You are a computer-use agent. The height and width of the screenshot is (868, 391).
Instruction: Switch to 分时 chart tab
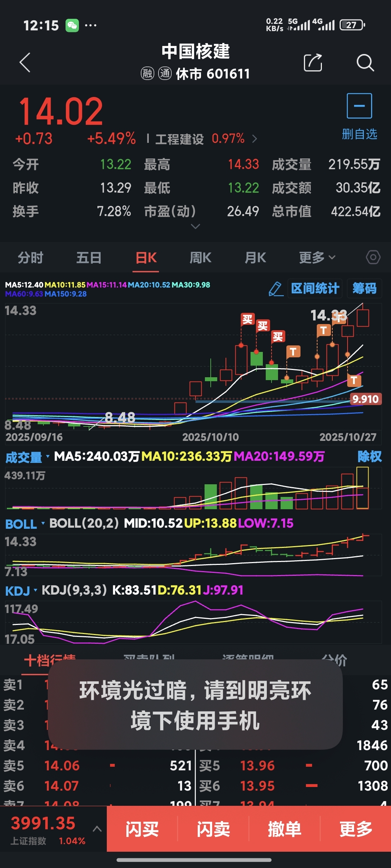click(31, 258)
